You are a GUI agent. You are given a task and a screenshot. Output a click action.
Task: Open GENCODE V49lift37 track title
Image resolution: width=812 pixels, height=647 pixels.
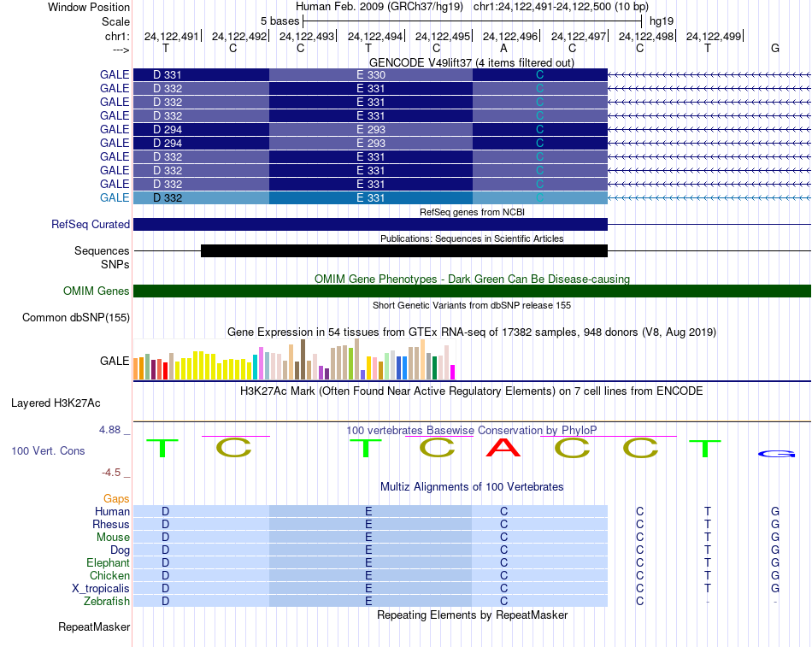(471, 62)
